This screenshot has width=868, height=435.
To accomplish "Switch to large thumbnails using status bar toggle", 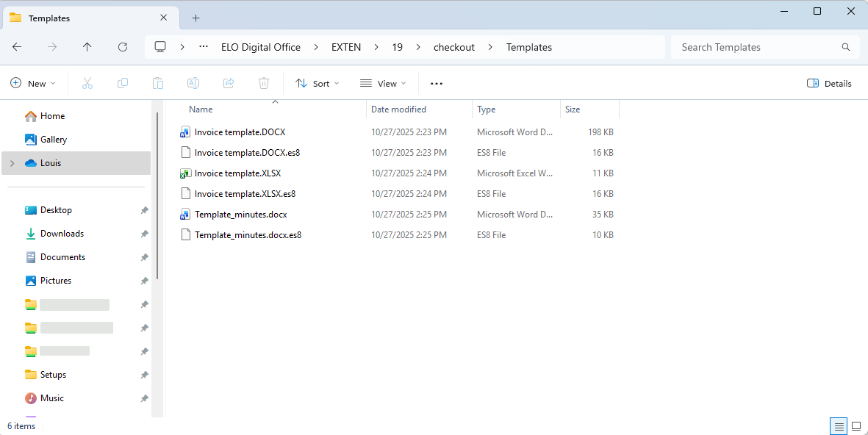I will [x=856, y=426].
